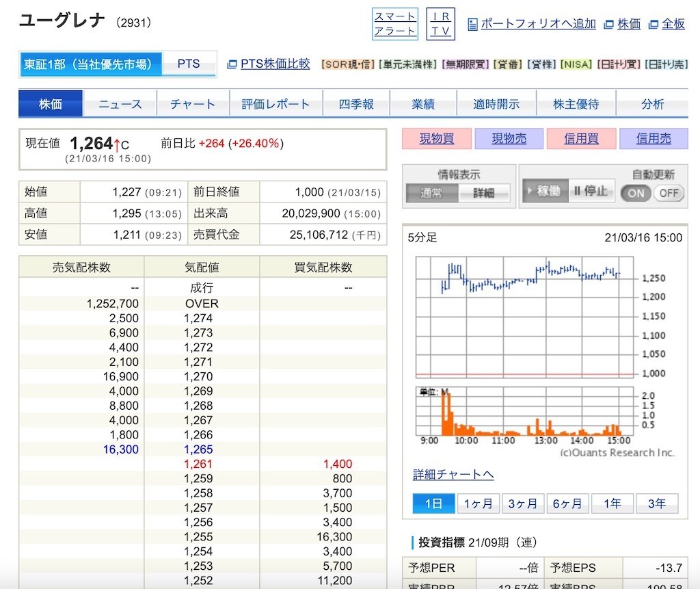
Task: Click the 前日終値 value 1,000
Action: pyautogui.click(x=309, y=192)
